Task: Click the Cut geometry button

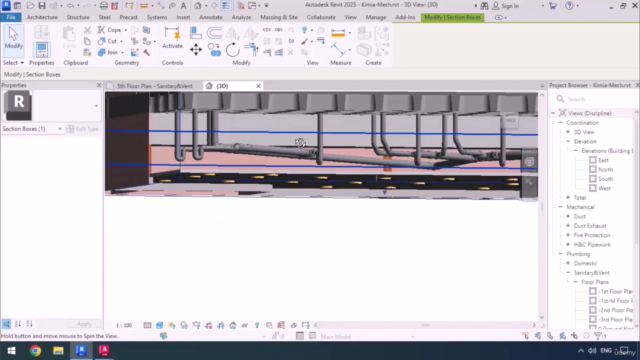Action: (x=108, y=41)
